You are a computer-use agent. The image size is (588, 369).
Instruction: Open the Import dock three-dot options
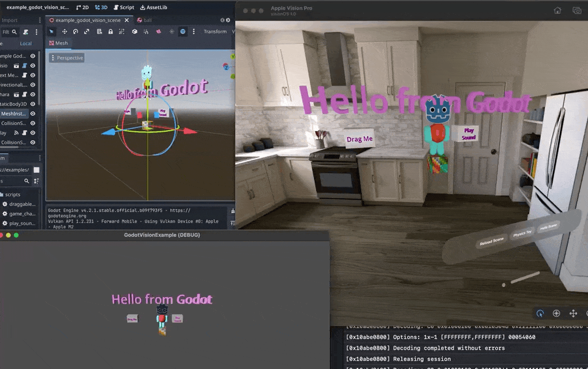tap(40, 20)
